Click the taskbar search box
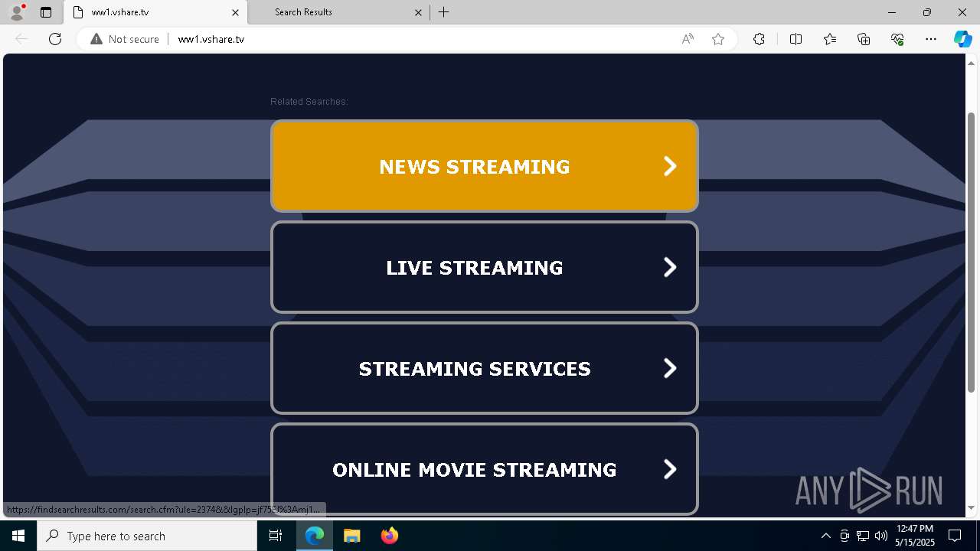This screenshot has width=980, height=551. pyautogui.click(x=147, y=536)
